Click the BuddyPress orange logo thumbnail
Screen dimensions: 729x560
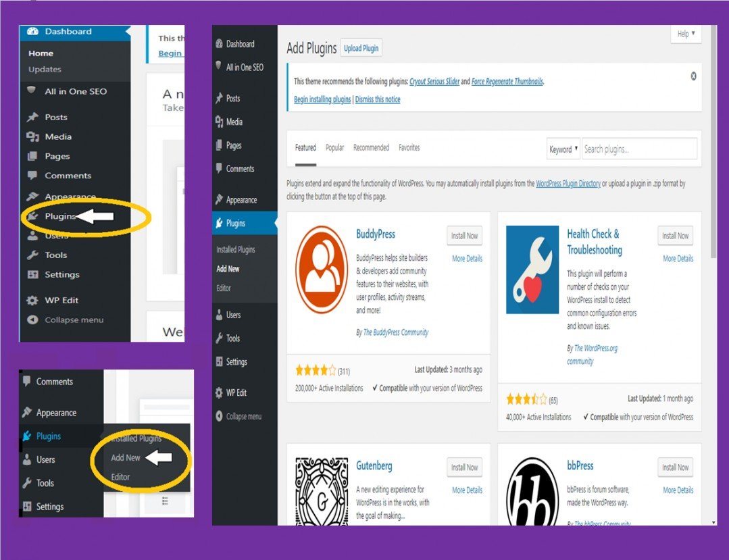coord(322,270)
